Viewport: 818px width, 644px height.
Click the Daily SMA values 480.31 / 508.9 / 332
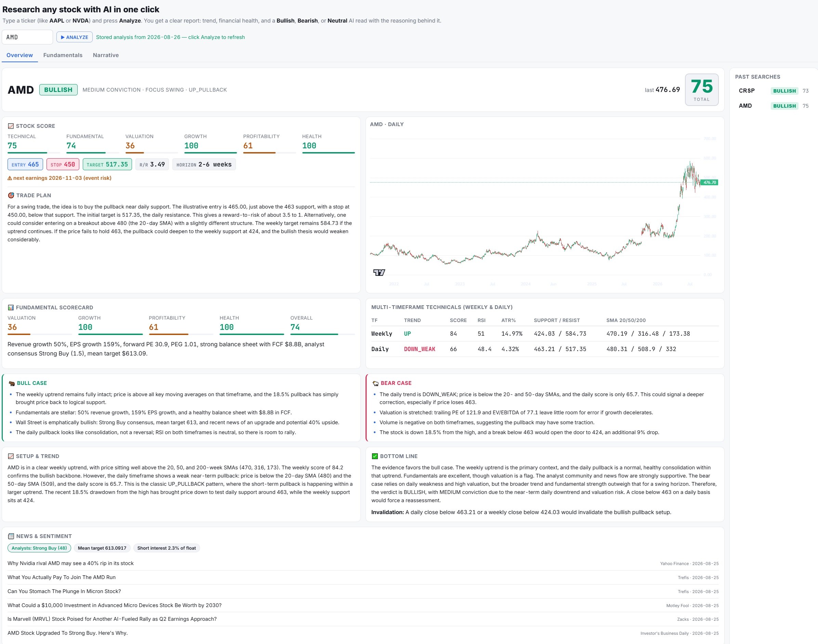pyautogui.click(x=641, y=349)
